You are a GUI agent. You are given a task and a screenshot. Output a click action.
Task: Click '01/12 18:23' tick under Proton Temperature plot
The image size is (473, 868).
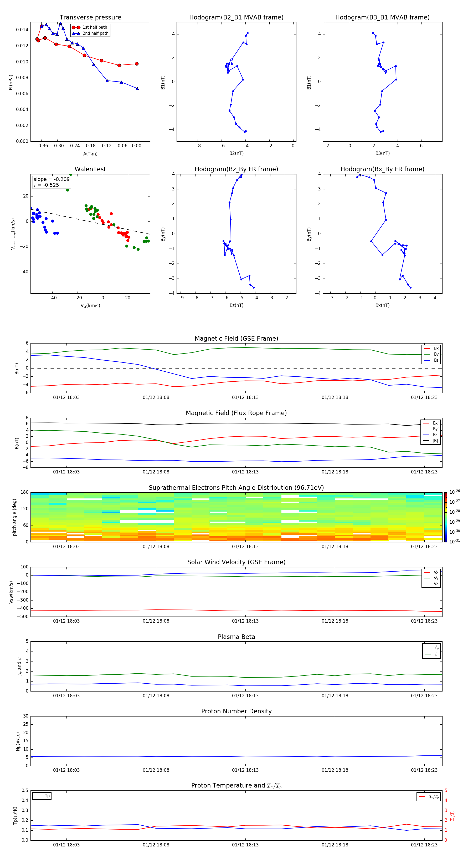pyautogui.click(x=424, y=845)
